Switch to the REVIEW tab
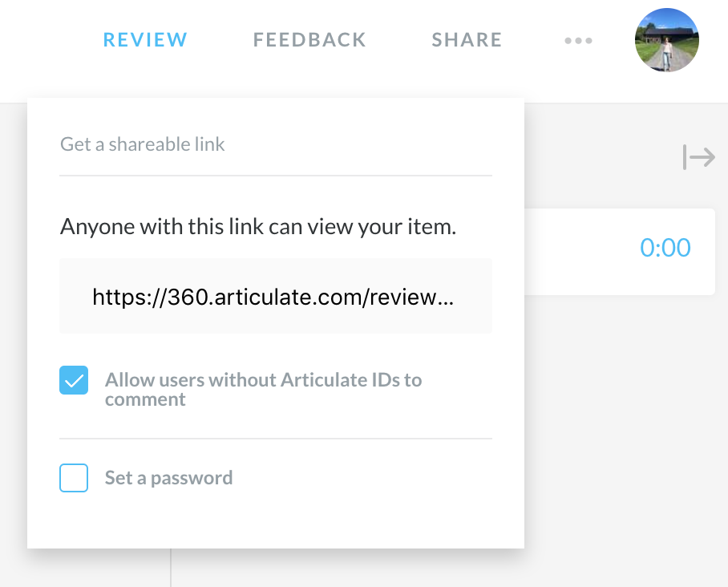 pyautogui.click(x=145, y=40)
